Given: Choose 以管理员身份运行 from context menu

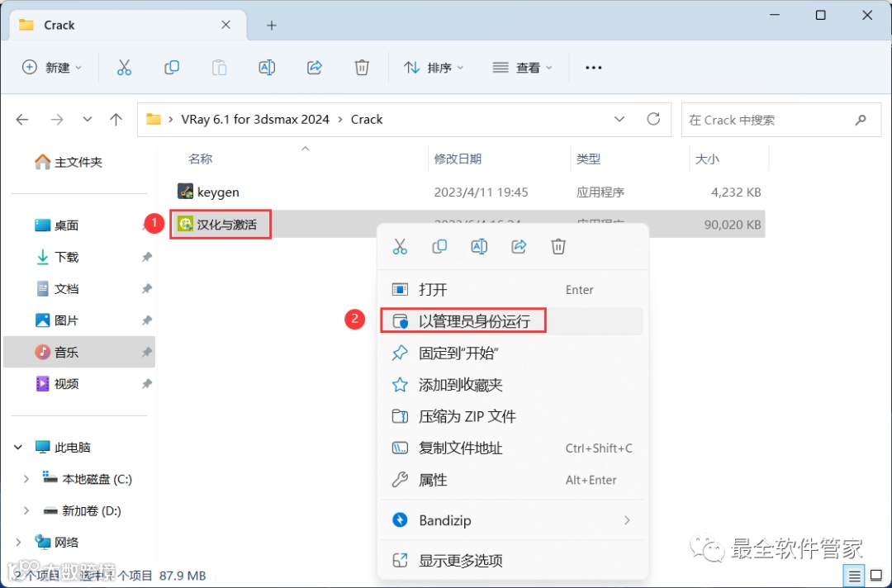Looking at the screenshot, I should (x=512, y=321).
